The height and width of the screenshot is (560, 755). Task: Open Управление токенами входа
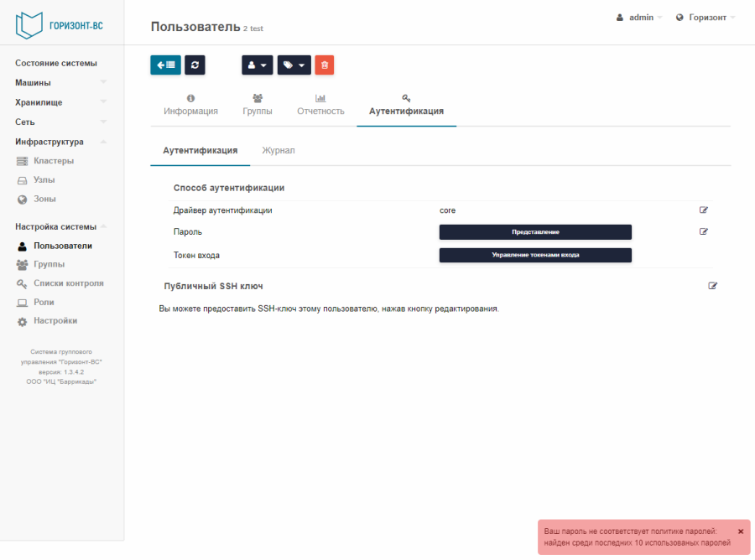click(535, 255)
